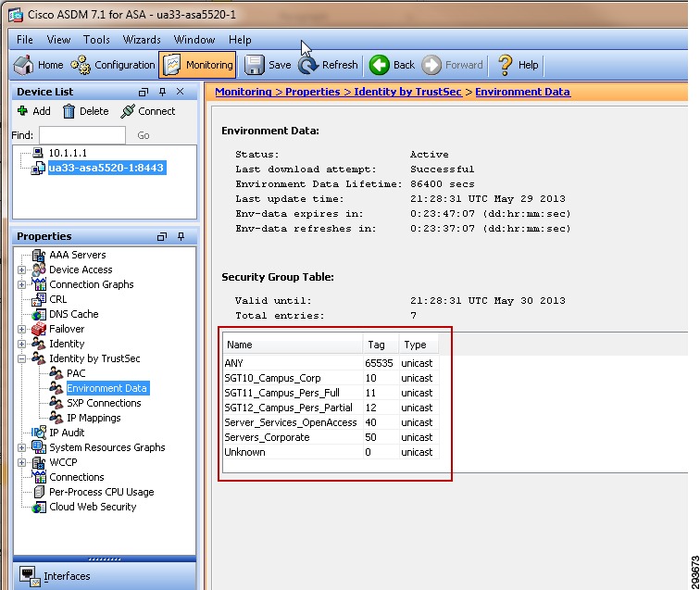Expand the Failover node
Screen dimensions: 700x590
pos(21,329)
